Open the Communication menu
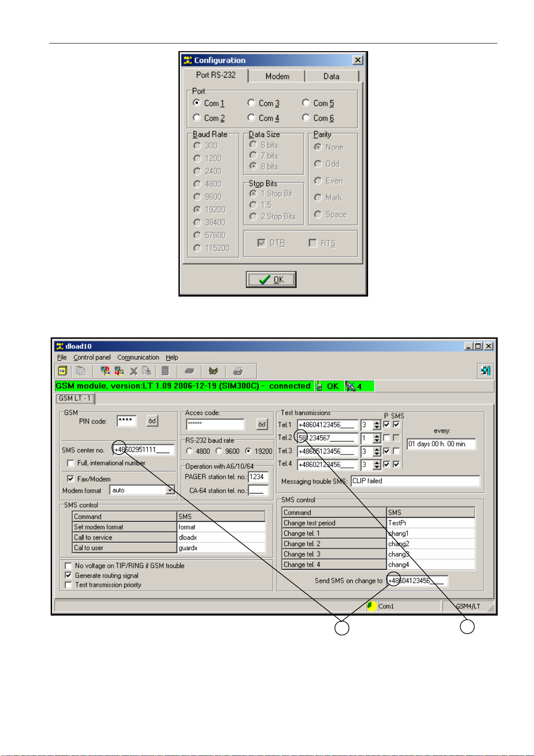The width and height of the screenshot is (534, 756). click(x=138, y=358)
